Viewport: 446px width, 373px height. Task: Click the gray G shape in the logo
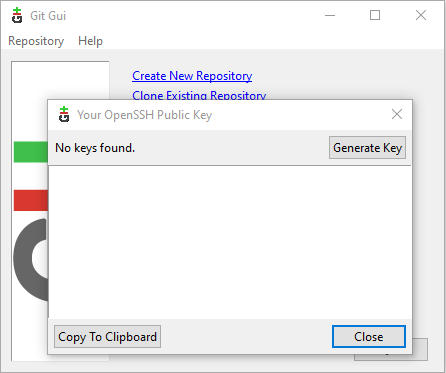tap(31, 259)
